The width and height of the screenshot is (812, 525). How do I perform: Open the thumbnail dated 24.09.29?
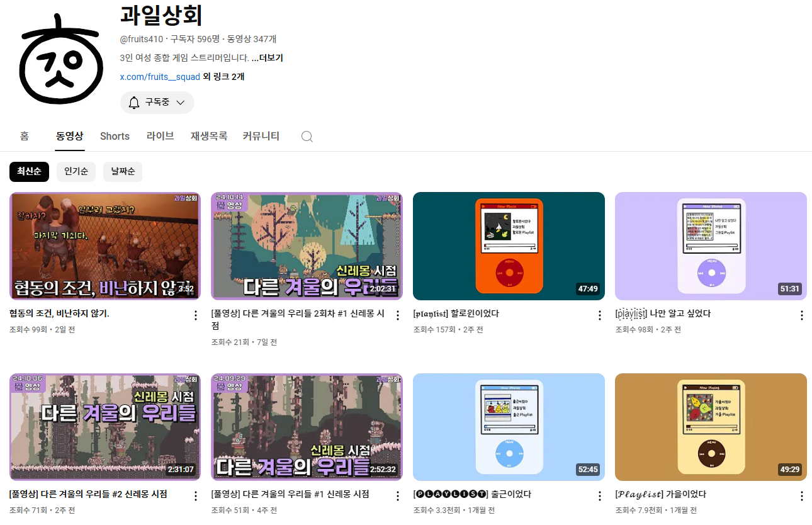(x=307, y=427)
